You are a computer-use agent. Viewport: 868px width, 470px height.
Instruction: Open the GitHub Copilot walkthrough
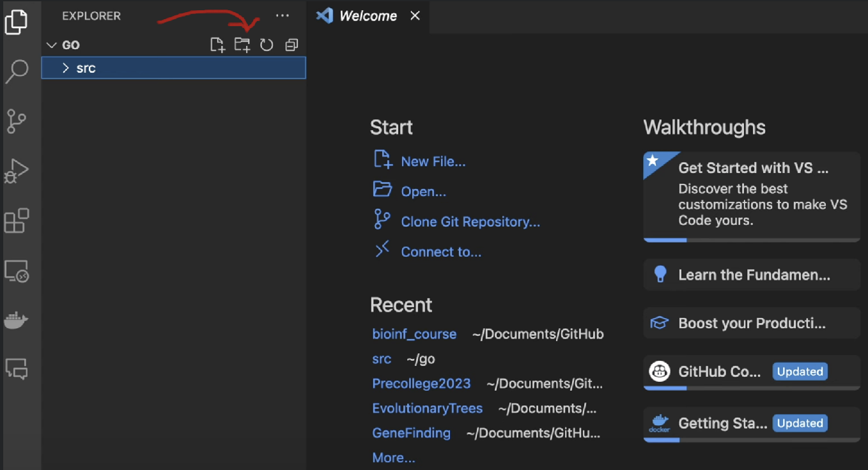(x=752, y=372)
